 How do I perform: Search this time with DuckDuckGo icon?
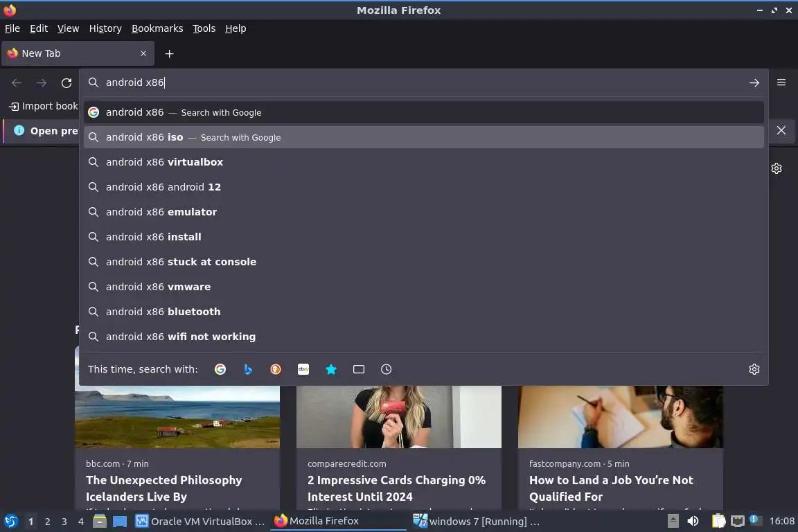[275, 369]
